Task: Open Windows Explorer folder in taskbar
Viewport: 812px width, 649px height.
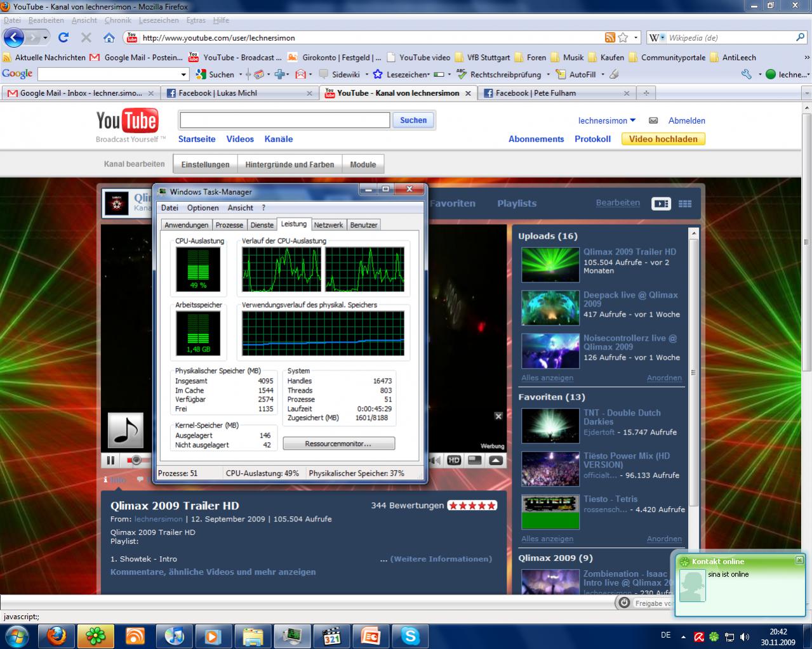Action: [253, 636]
